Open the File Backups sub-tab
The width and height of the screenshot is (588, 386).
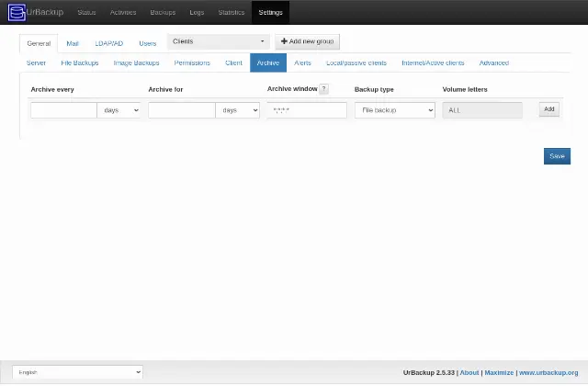pos(80,63)
